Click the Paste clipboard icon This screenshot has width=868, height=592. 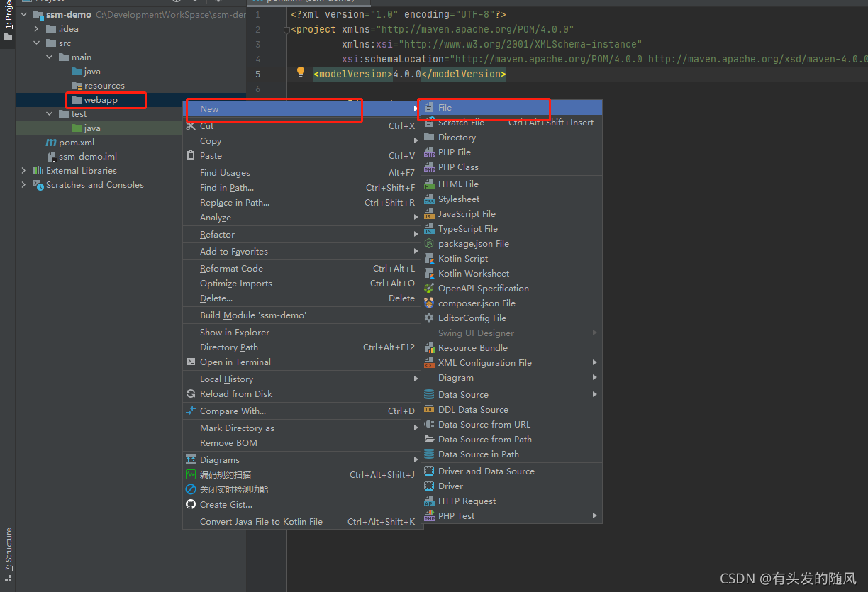click(x=191, y=156)
